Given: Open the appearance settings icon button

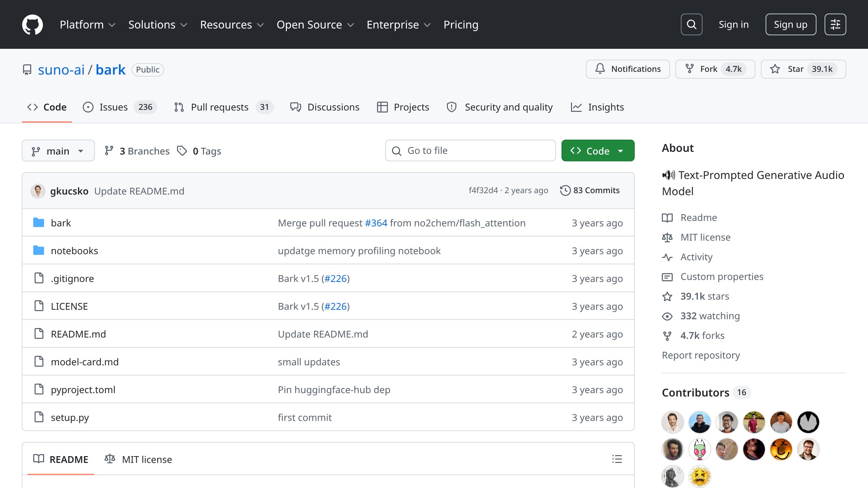Looking at the screenshot, I should (835, 24).
